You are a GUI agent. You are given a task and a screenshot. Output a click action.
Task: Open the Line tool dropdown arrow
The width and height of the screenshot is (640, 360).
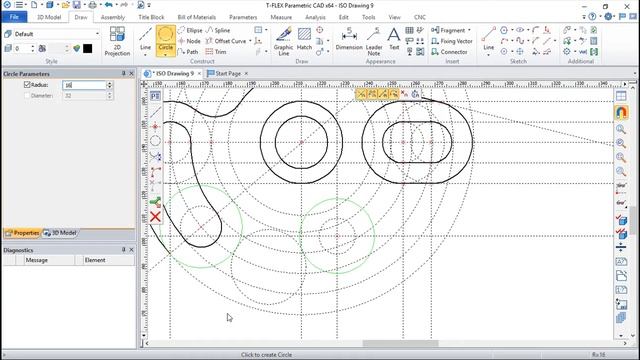pyautogui.click(x=145, y=54)
